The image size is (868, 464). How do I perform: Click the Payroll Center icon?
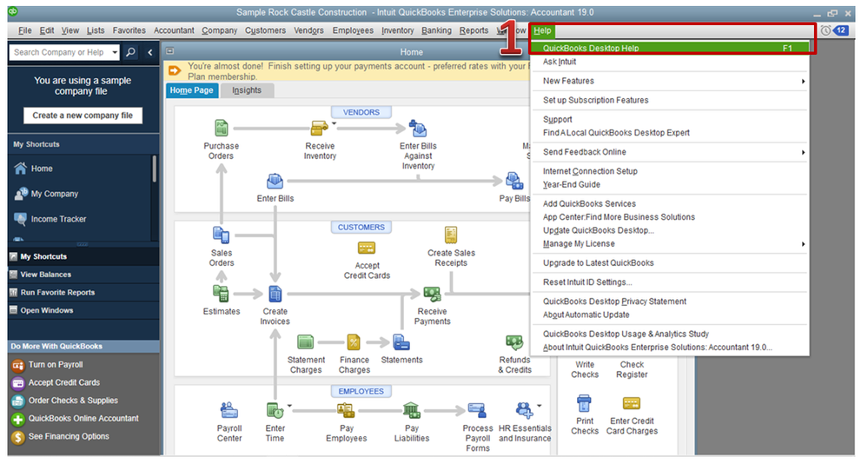(229, 411)
